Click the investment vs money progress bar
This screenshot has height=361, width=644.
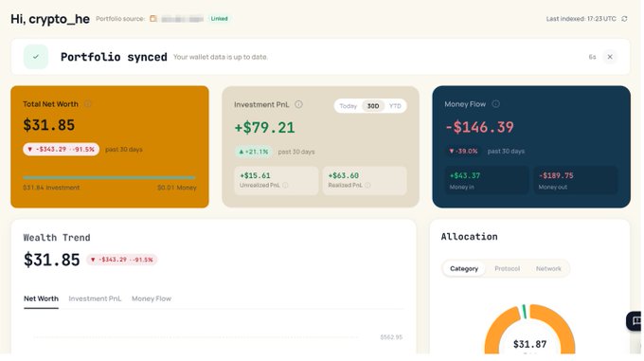[x=109, y=177]
